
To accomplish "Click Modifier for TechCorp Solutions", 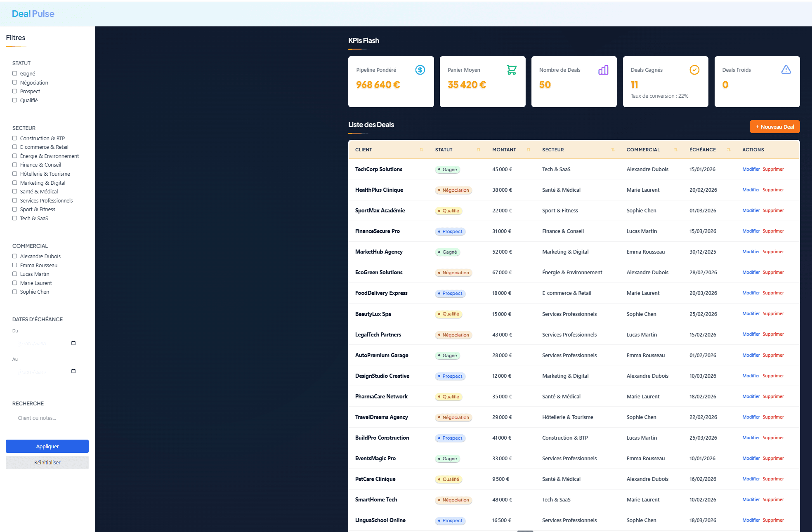I will pos(751,169).
